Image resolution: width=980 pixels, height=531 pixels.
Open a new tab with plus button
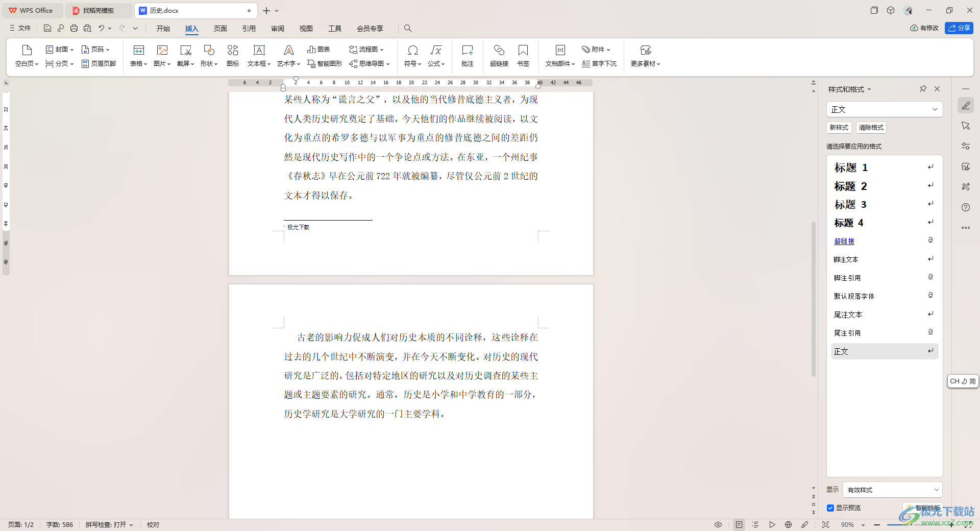[x=266, y=10]
